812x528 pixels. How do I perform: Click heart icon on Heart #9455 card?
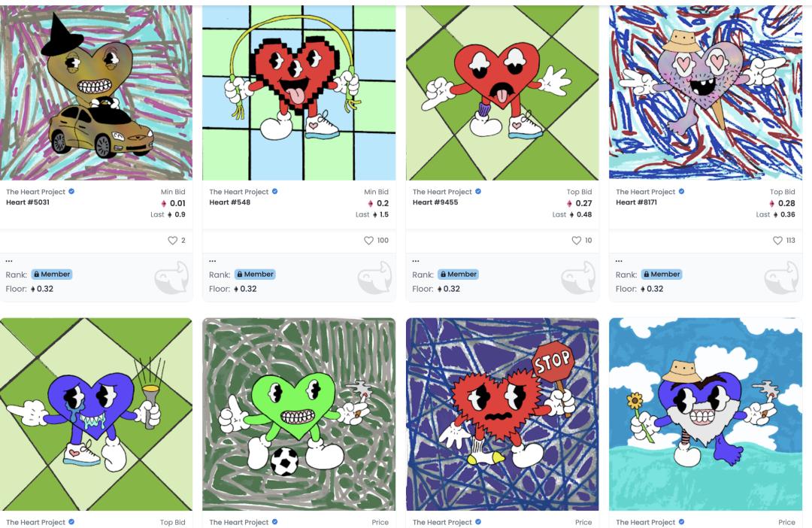coord(577,241)
